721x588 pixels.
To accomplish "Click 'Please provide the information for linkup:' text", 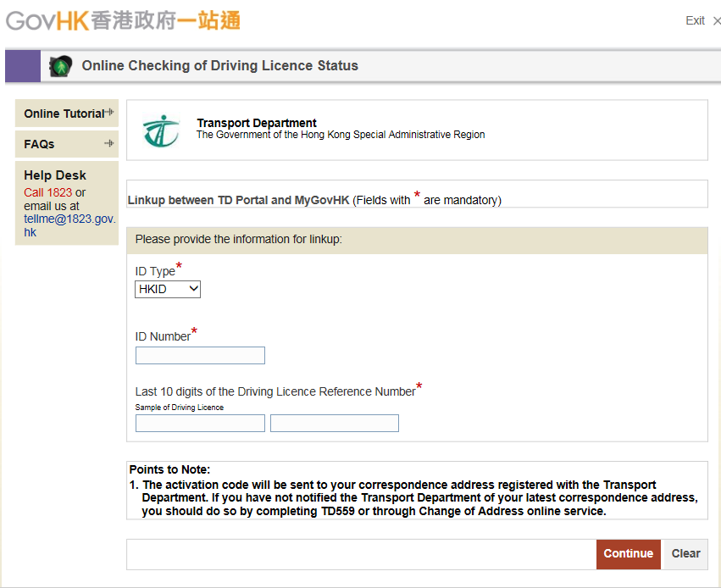I will (x=239, y=239).
